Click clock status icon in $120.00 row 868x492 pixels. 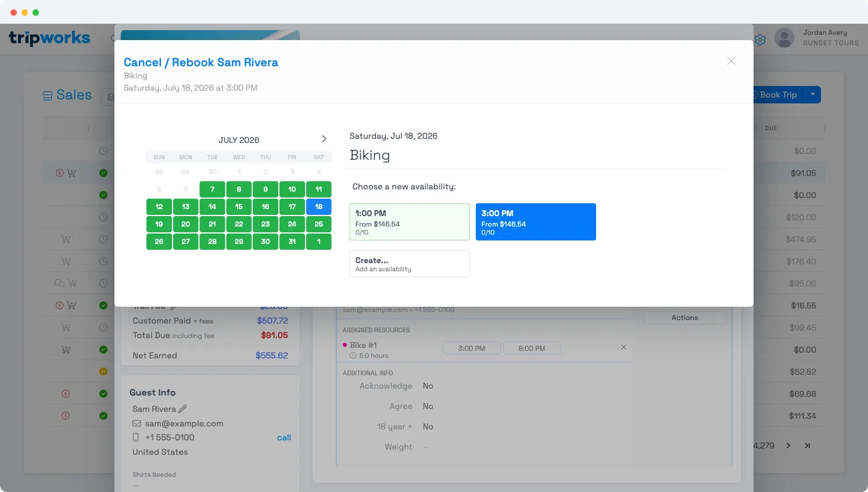click(103, 217)
